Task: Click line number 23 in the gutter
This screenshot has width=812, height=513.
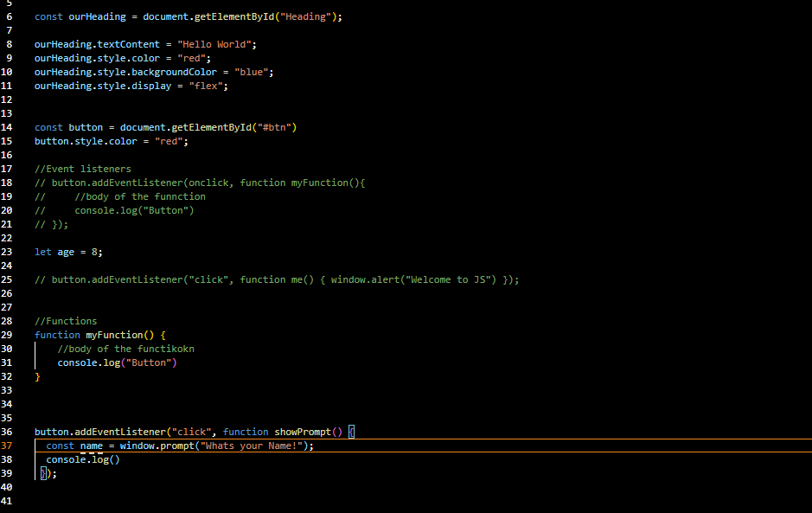Action: pos(6,252)
